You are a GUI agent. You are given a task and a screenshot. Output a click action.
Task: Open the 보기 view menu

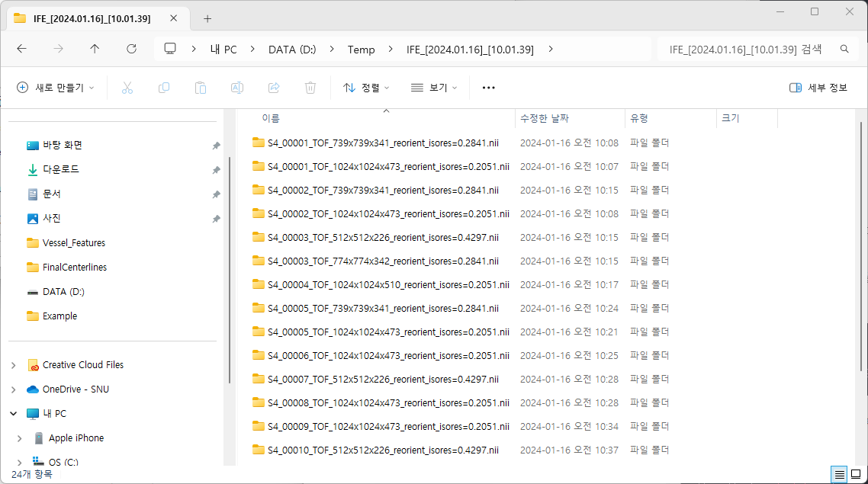pyautogui.click(x=434, y=88)
